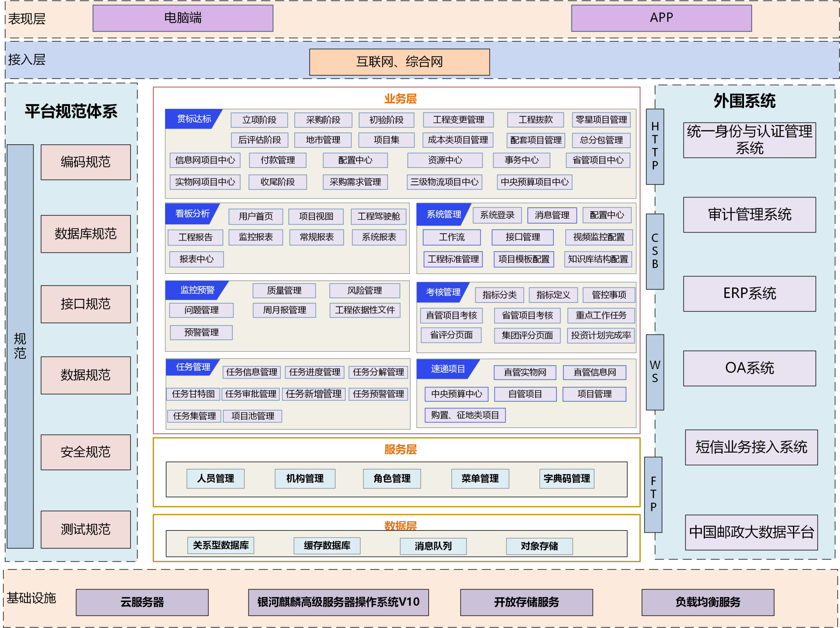Select the 云服务器 infrastructure box
Screen dimensions: 840x628
142,602
